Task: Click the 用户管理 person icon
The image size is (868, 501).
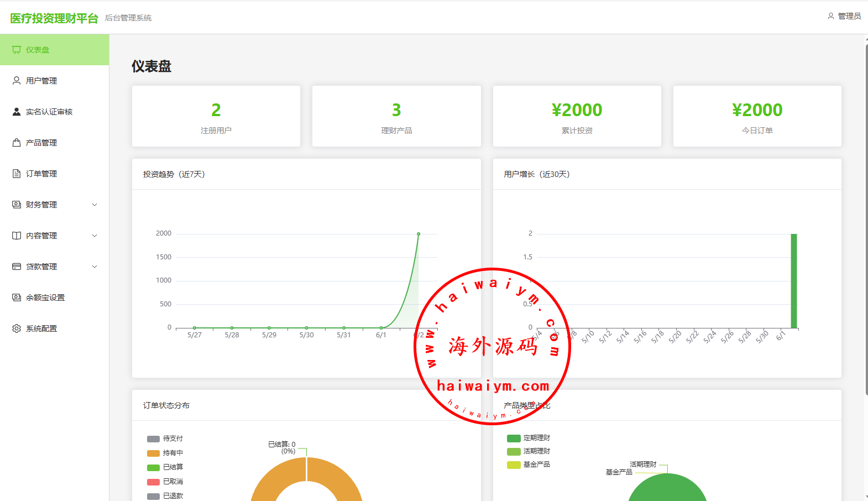Action: tap(17, 81)
